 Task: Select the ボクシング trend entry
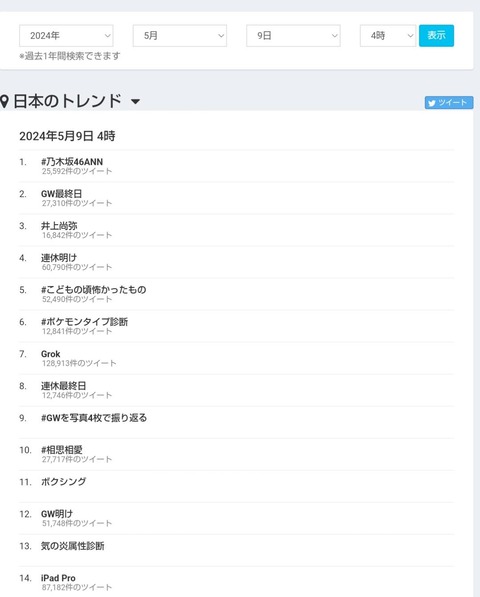[x=64, y=482]
